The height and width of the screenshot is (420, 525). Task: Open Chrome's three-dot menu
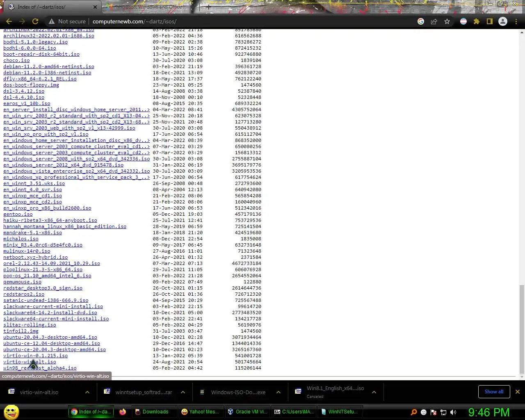(516, 21)
